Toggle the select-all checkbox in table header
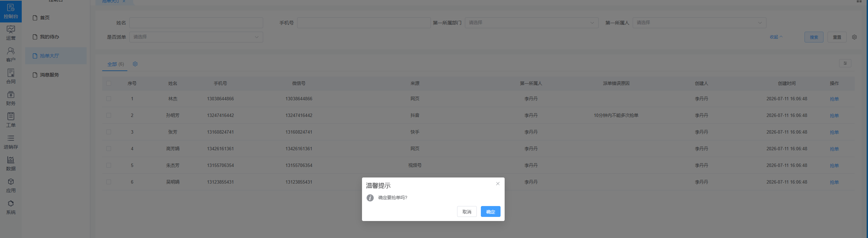868x238 pixels. point(109,83)
